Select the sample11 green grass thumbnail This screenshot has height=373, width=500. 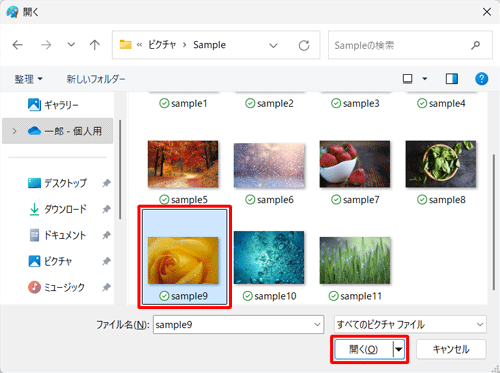(x=355, y=260)
